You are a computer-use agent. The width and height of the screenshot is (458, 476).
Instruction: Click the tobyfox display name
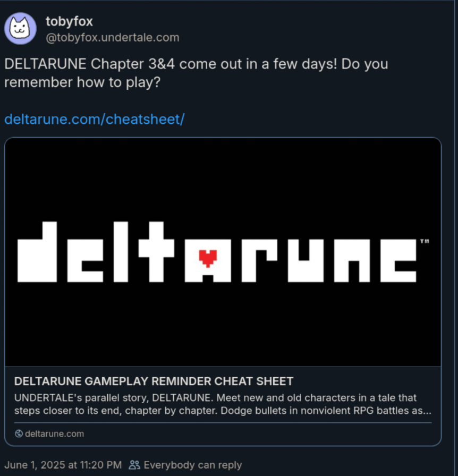(x=69, y=22)
